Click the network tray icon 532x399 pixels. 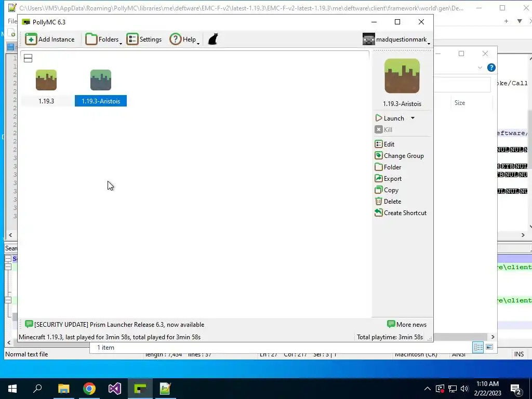(453, 389)
